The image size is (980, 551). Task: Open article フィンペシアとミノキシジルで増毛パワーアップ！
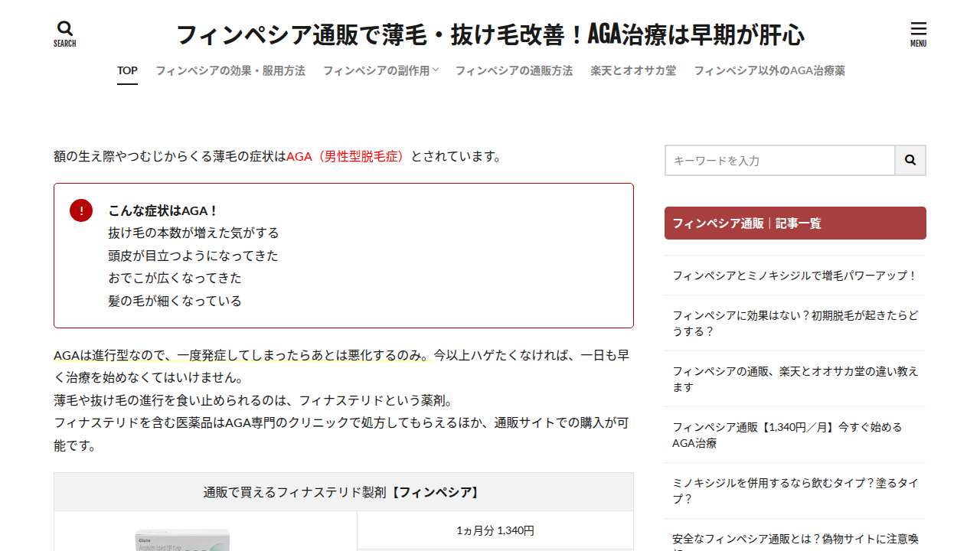click(x=795, y=275)
